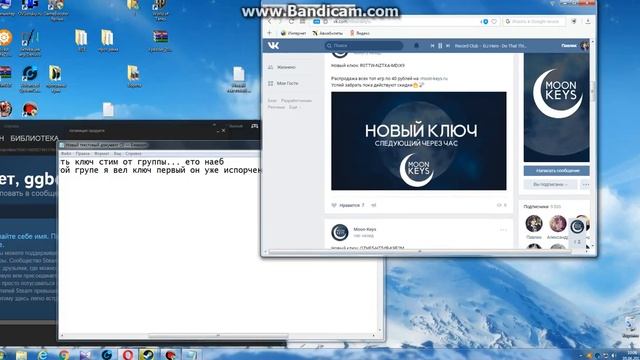Switch to Steam in taskbar
Viewport: 640px width, 360px height.
[x=149, y=355]
